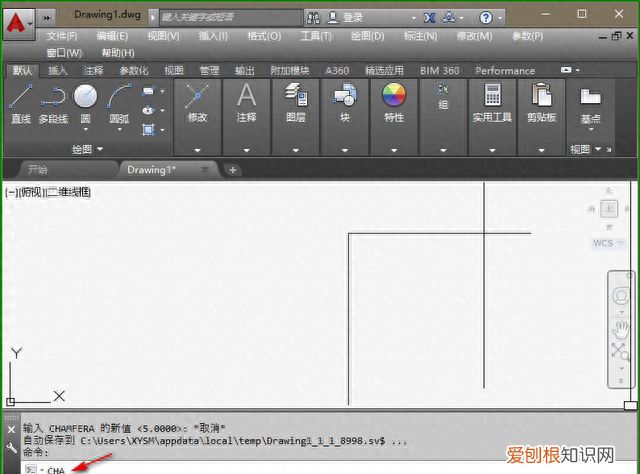The width and height of the screenshot is (640, 474).
Task: Expand the WCS coordinate system dropdown
Action: point(606,243)
